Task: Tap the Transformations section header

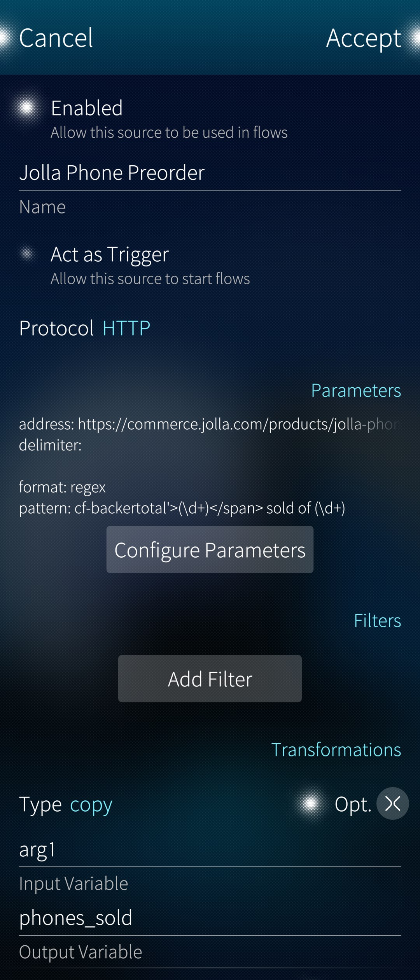Action: coord(336,750)
